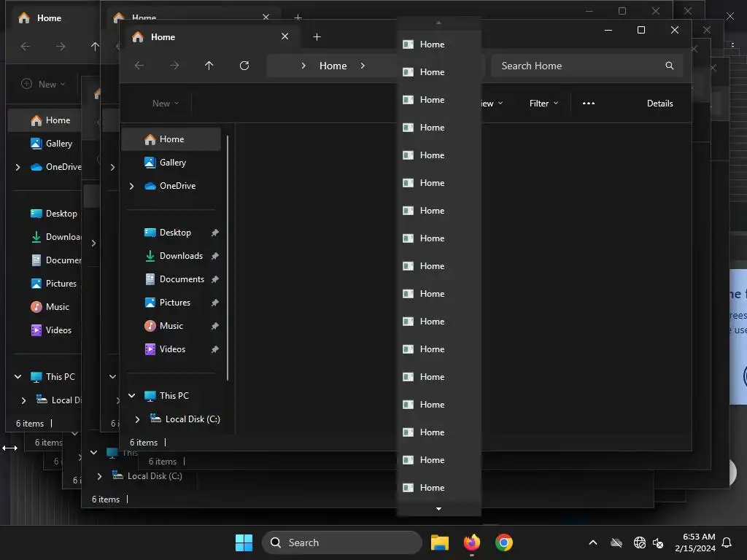This screenshot has height=560, width=747.
Task: Unpin Desktop using its pin icon
Action: pos(215,233)
